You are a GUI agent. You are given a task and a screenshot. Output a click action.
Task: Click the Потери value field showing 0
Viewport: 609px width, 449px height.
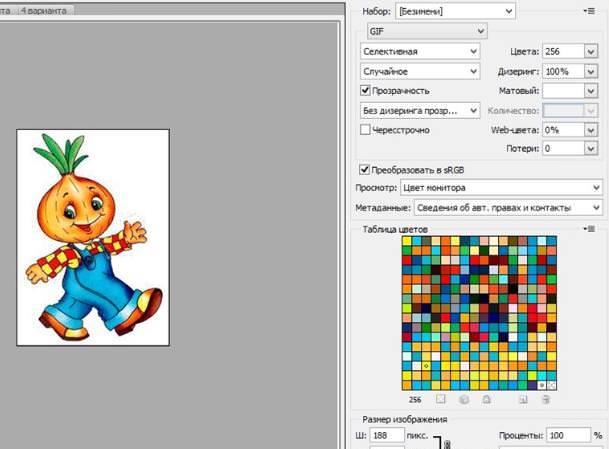pos(563,148)
